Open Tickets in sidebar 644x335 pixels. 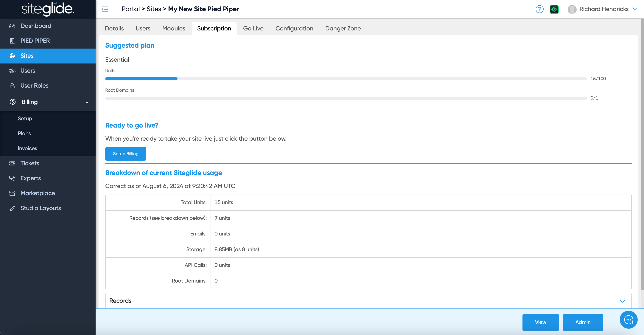point(48,163)
